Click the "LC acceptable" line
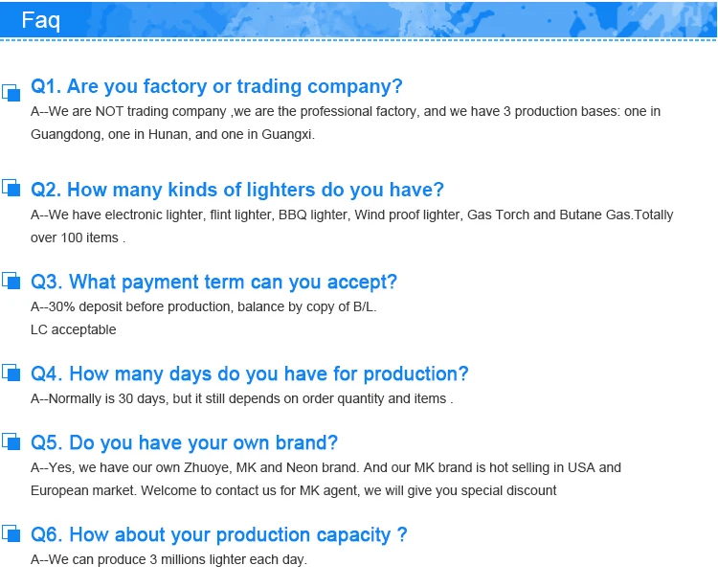The height and width of the screenshot is (588, 718). tap(74, 329)
